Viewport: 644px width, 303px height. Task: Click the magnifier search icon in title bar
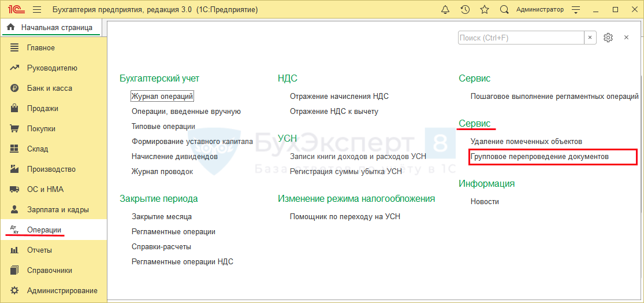(x=504, y=10)
